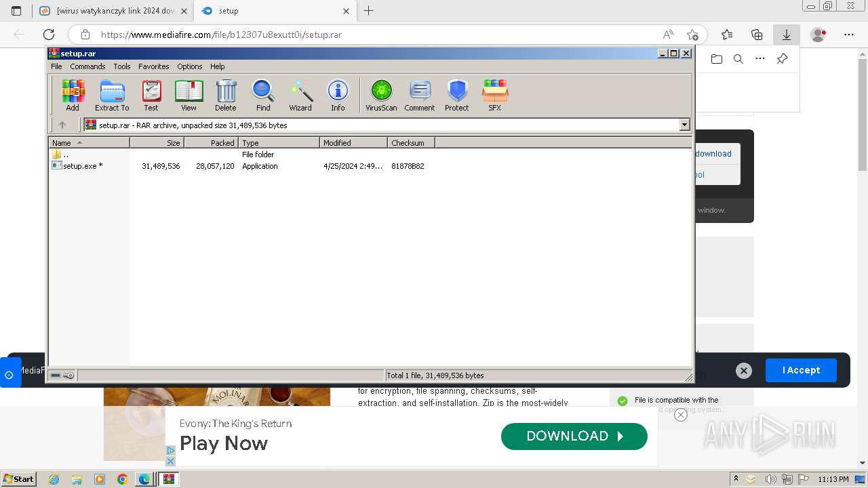Pin the downloads panel
868x488 pixels.
782,59
